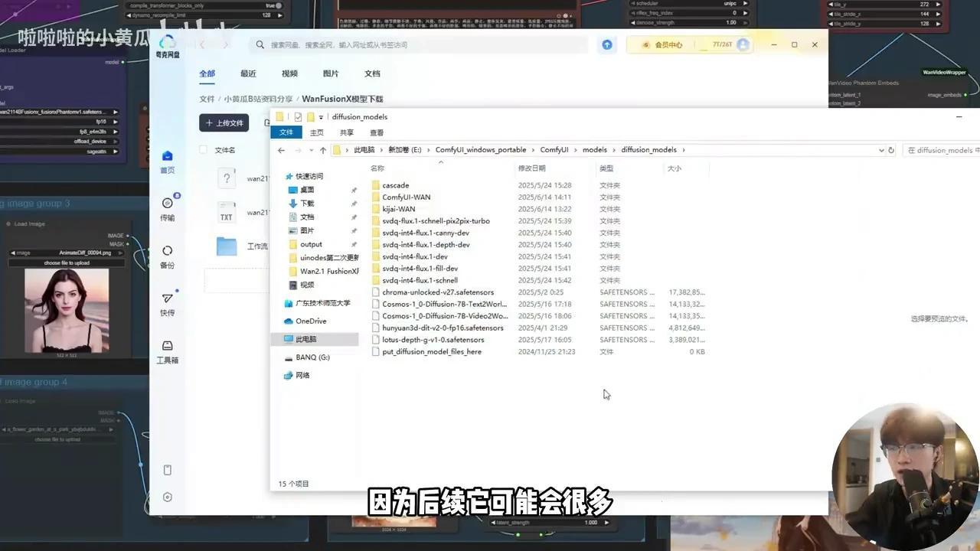Select the 视频 tab in Quark Drive
Image resolution: width=980 pixels, height=551 pixels.
(x=289, y=73)
